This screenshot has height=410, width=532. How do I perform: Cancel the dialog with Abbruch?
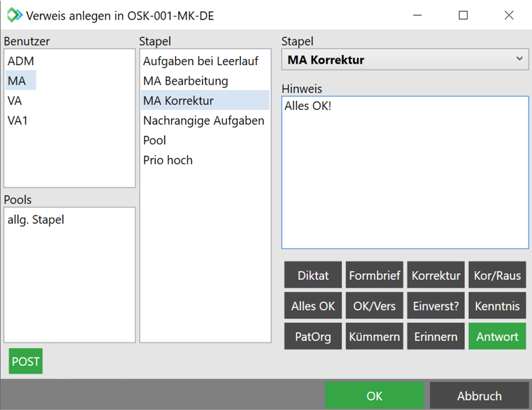click(x=479, y=396)
